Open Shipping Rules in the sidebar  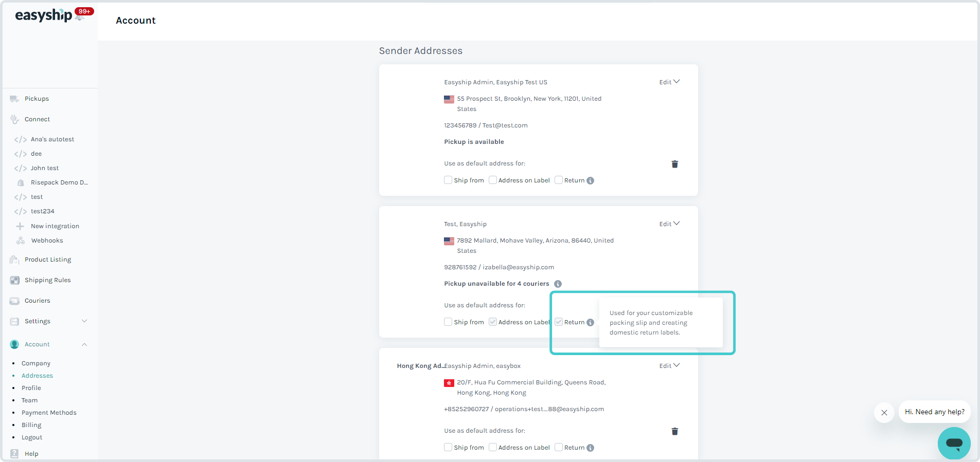point(48,280)
